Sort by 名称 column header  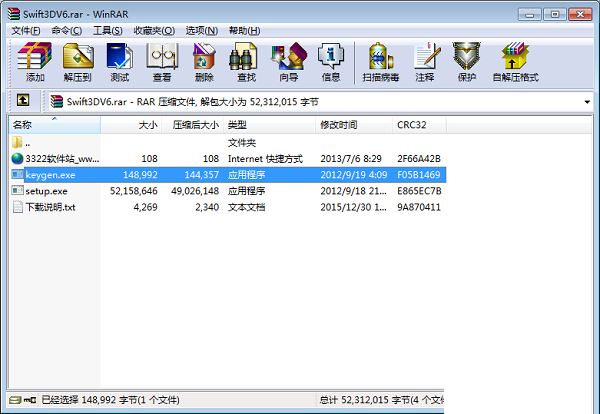pyautogui.click(x=55, y=125)
